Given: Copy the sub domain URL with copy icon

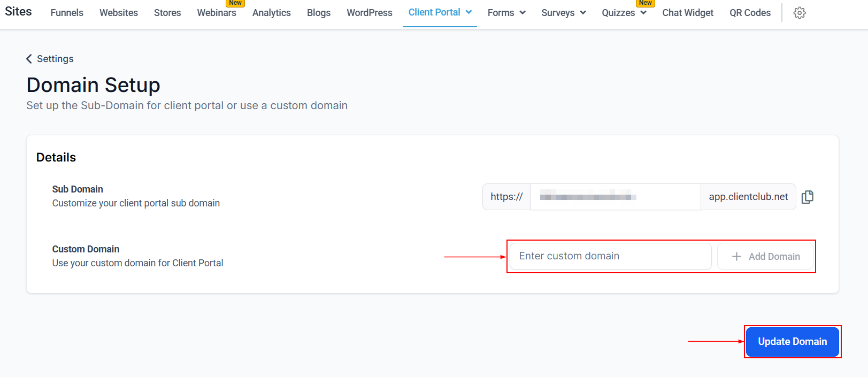Looking at the screenshot, I should [x=808, y=197].
